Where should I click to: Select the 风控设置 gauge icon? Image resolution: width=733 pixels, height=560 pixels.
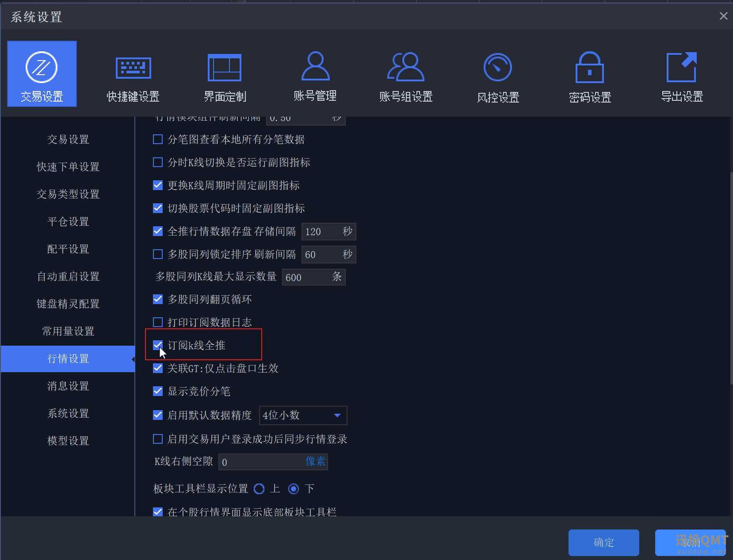point(498,76)
